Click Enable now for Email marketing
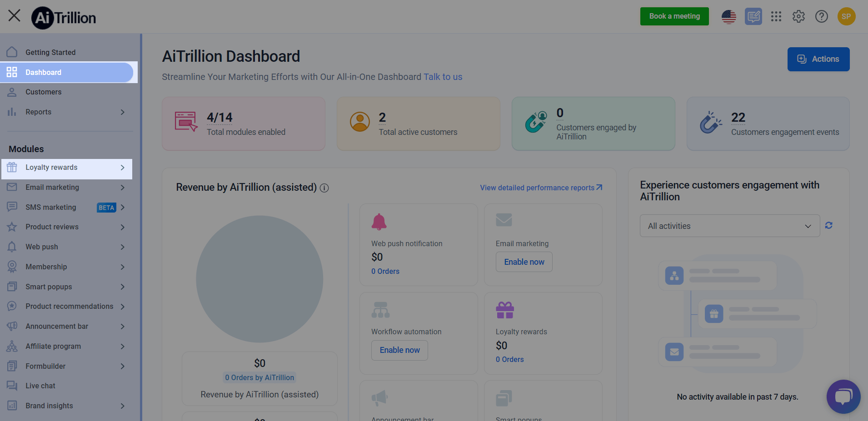The width and height of the screenshot is (868, 421). click(524, 262)
